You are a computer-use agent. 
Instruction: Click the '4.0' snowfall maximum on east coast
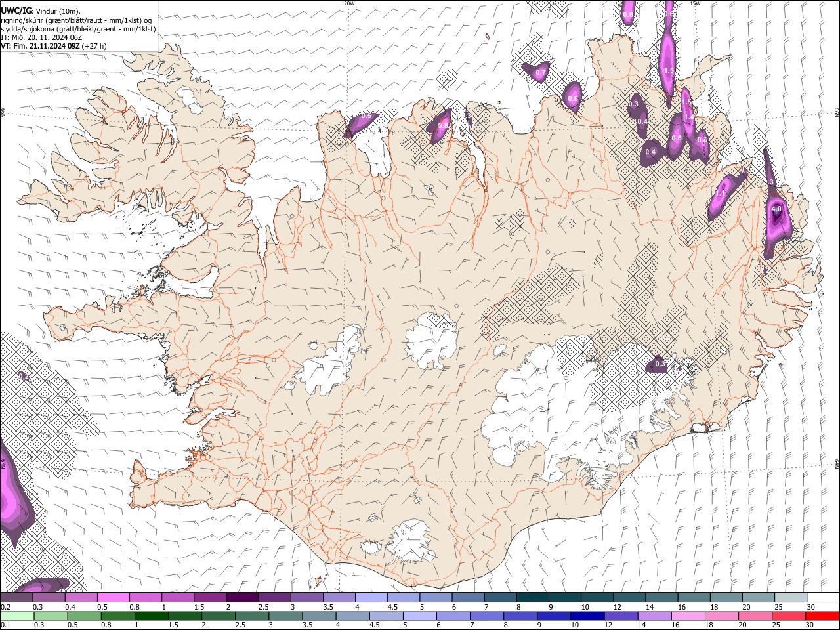point(776,209)
